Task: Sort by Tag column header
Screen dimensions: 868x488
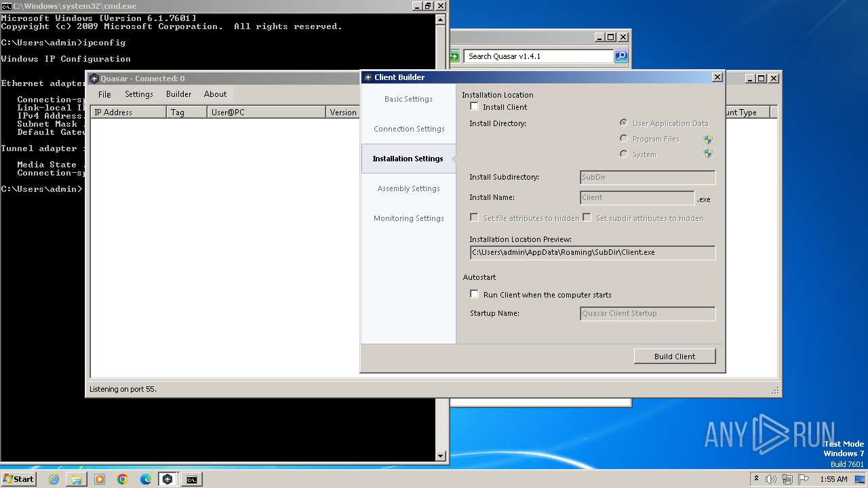Action: tap(186, 113)
